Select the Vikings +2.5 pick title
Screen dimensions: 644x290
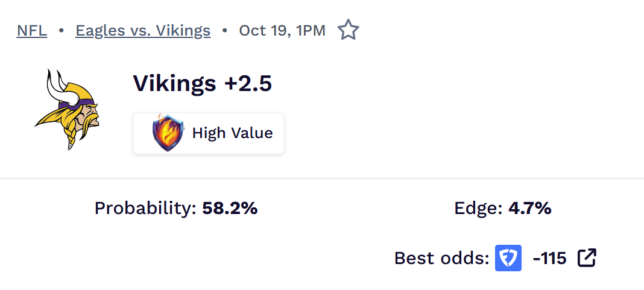pos(203,84)
